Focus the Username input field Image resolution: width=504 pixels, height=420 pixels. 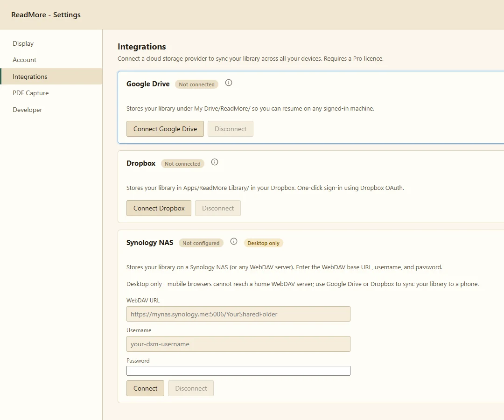click(238, 344)
